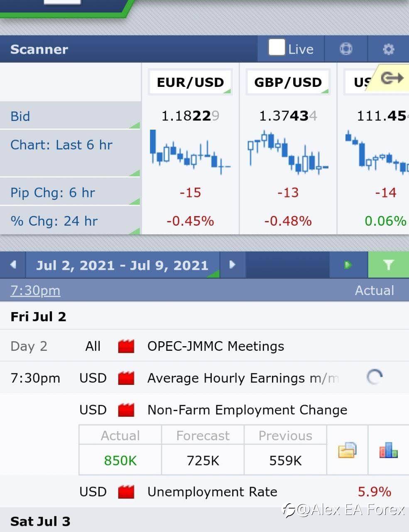Viewport: 409px width, 532px height.
Task: Select the Pip Chg: 6 hr row label
Action: pos(53,193)
